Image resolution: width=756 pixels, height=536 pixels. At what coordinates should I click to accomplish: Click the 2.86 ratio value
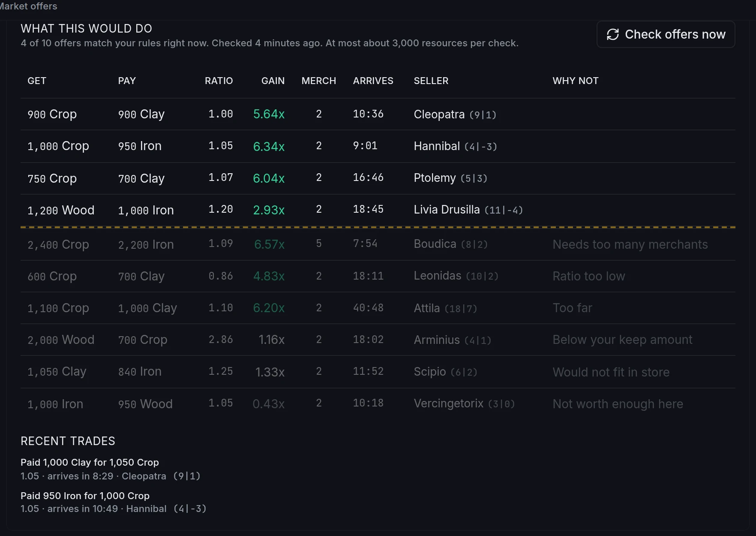point(221,340)
